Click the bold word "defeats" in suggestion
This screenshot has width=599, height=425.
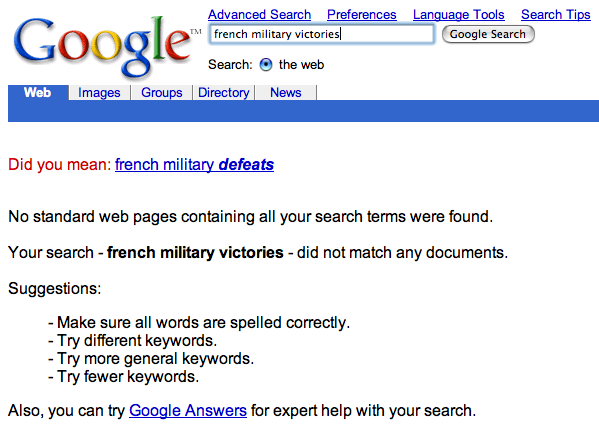246,165
